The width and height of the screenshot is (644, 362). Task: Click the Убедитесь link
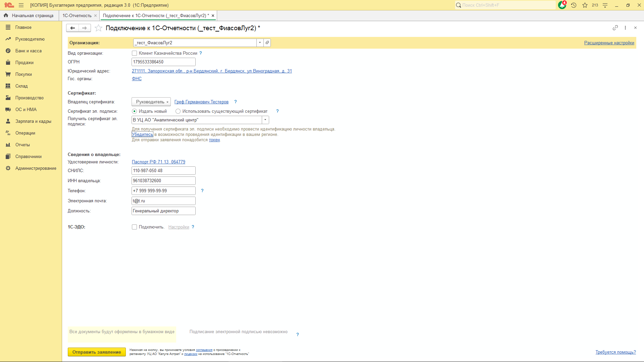point(142,134)
